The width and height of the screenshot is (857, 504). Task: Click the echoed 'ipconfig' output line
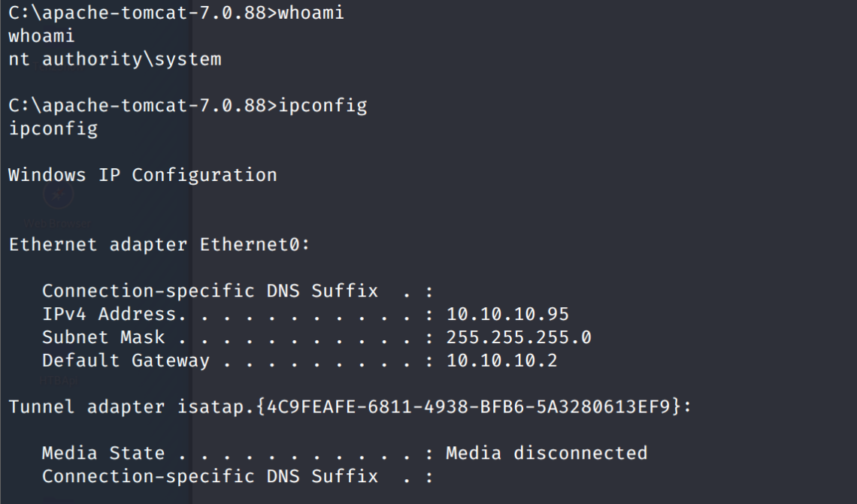point(53,128)
